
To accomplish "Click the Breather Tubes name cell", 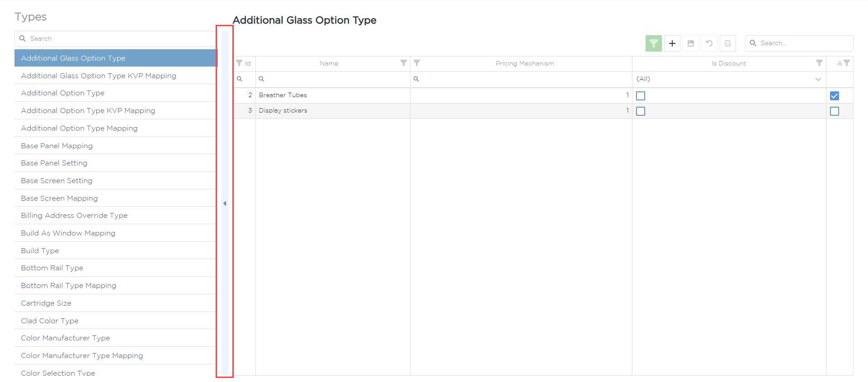I will [333, 95].
